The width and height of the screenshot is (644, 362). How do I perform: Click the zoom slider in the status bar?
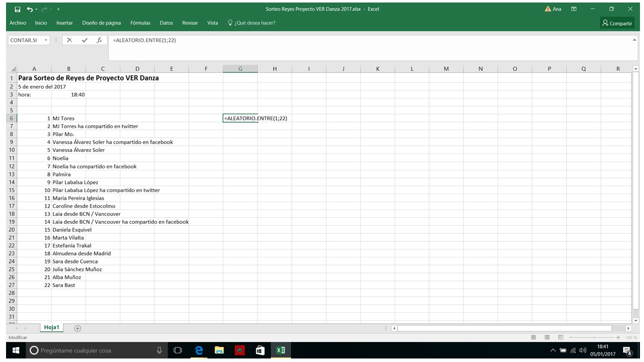(595, 337)
